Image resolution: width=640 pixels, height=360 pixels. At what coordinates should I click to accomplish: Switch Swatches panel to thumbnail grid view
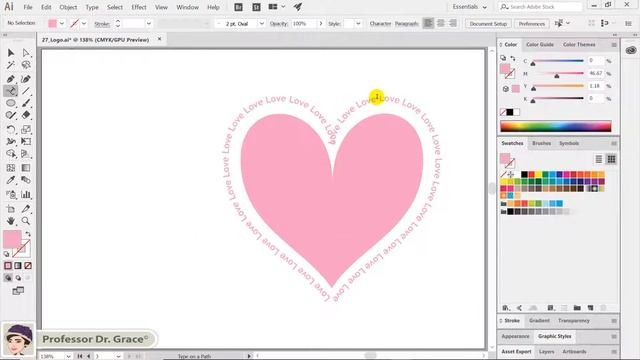(611, 159)
